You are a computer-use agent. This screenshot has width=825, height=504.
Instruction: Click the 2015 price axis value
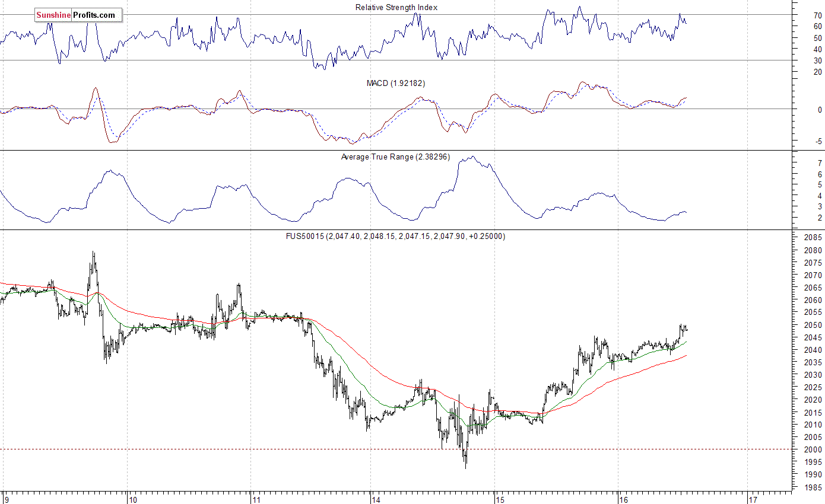click(814, 413)
